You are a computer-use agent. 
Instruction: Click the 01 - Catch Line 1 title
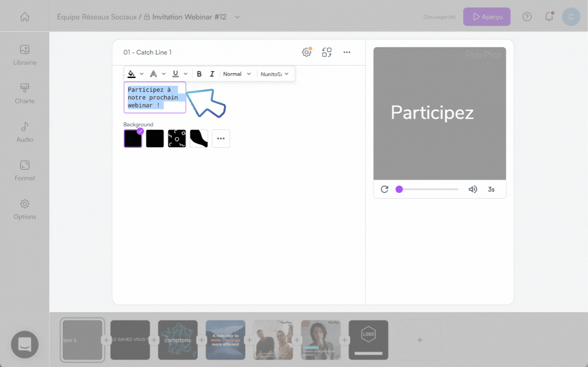[148, 52]
